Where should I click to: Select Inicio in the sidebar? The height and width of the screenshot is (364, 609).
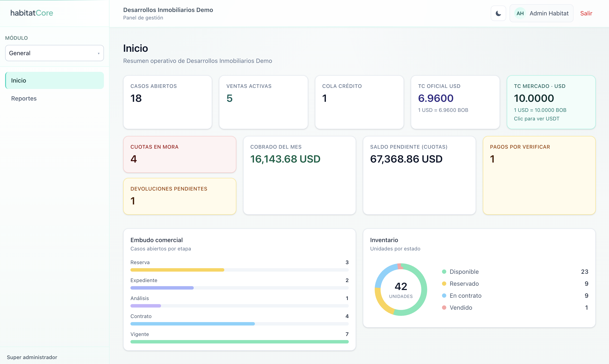(x=55, y=80)
